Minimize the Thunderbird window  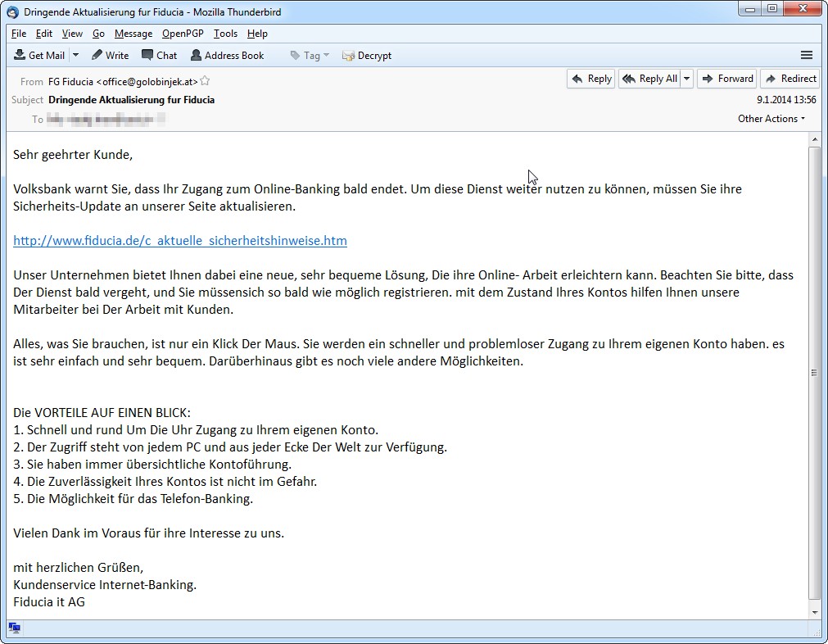(x=750, y=8)
